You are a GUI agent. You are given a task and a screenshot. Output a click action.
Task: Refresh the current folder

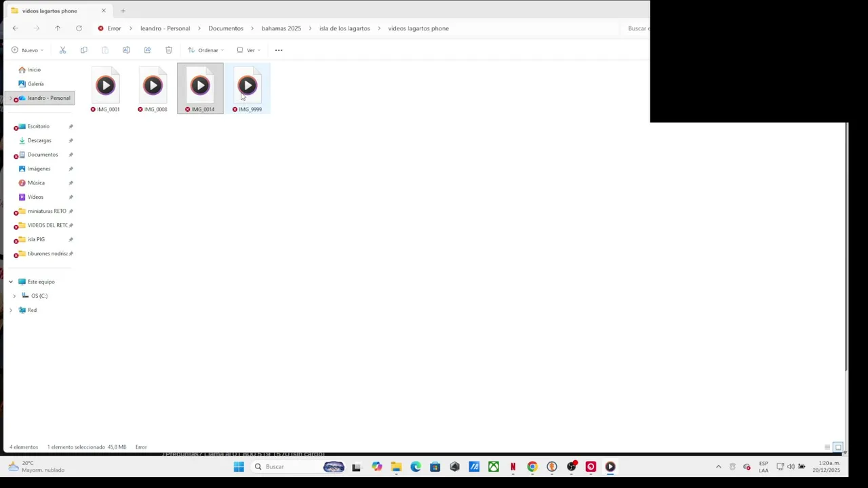tap(79, 28)
